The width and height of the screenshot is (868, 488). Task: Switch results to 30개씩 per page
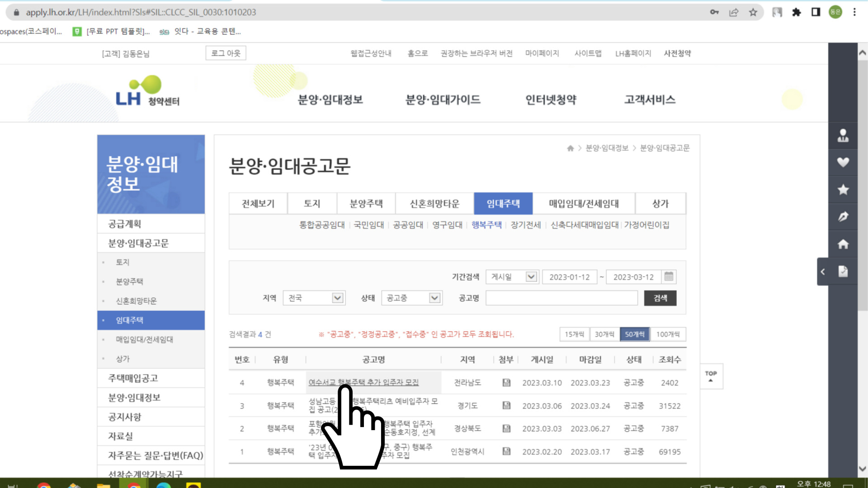[604, 334]
